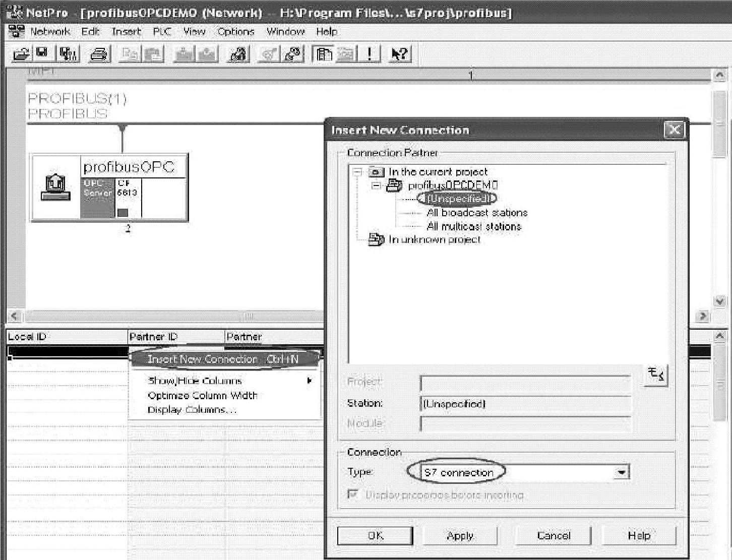Open the Edit menu
Screen dimensions: 732x560
(91, 32)
